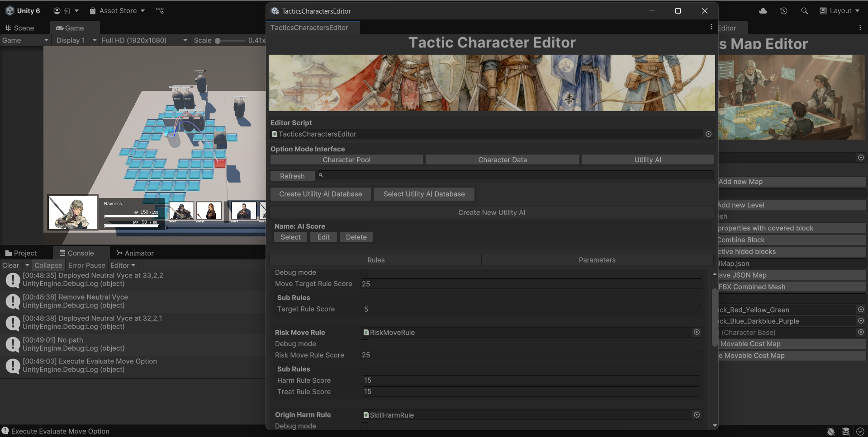
Task: Open the Full HD (1920x1080) resolution dropdown
Action: click(144, 40)
